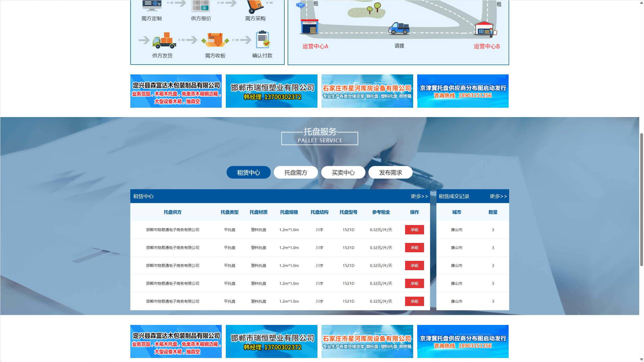
Task: Click the 供方发货 delivery truck icon
Action: [x=164, y=40]
